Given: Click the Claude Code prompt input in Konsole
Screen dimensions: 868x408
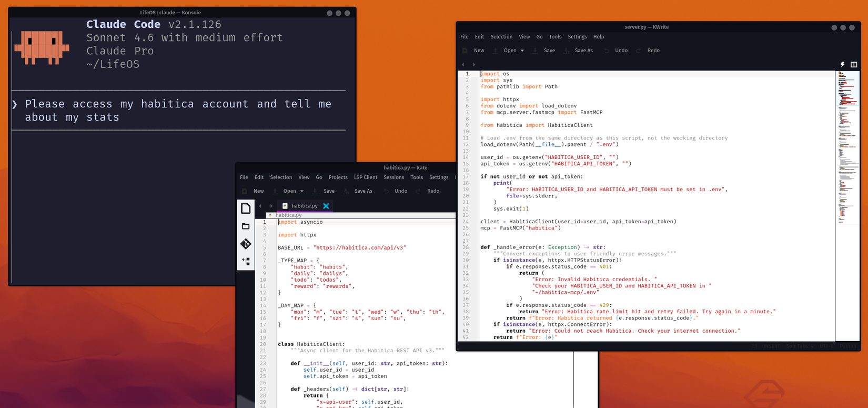Looking at the screenshot, I should [179, 111].
